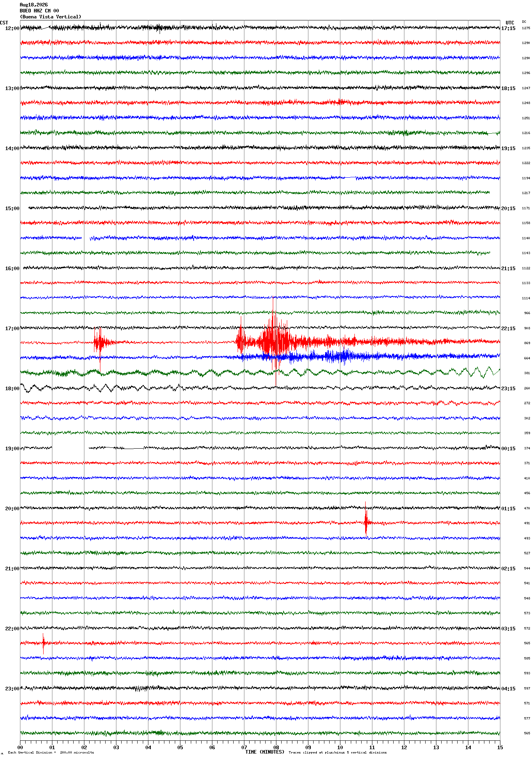Click the 19:15 UTC time label
The height and width of the screenshot is (758, 532).
[508, 148]
